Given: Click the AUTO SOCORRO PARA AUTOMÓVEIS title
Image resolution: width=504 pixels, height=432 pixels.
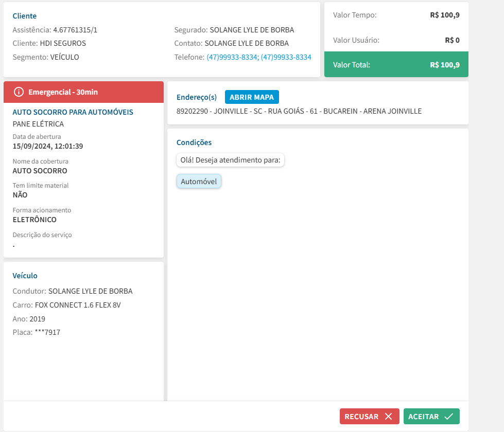Looking at the screenshot, I should coord(73,112).
